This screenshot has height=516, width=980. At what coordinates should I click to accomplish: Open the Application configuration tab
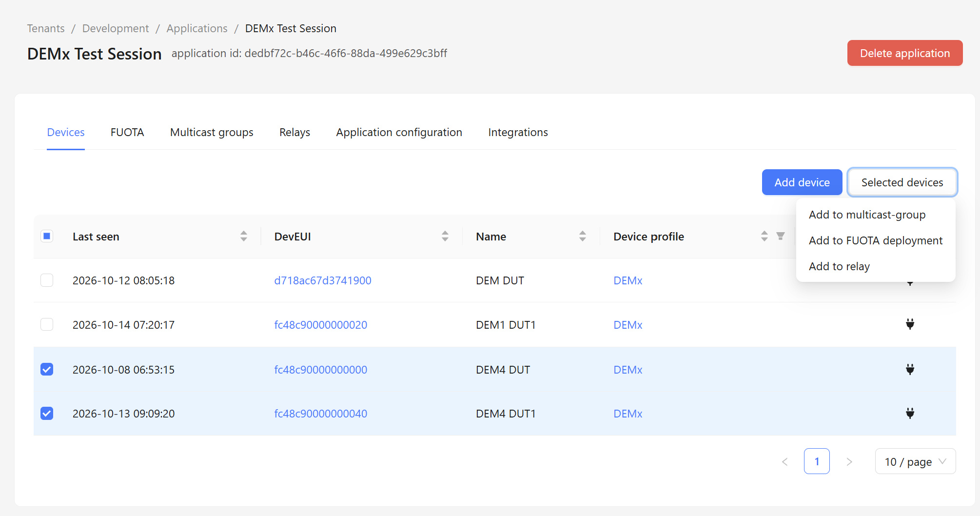(x=399, y=132)
